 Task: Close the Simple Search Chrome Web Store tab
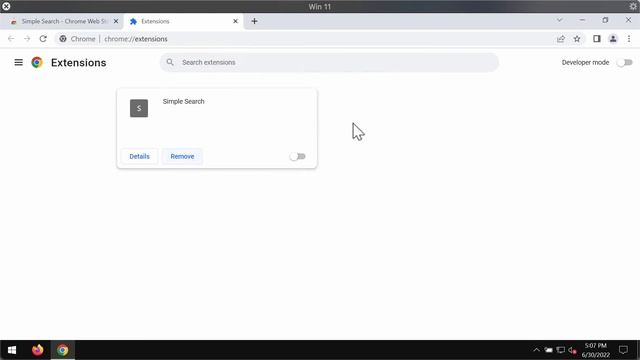[116, 21]
